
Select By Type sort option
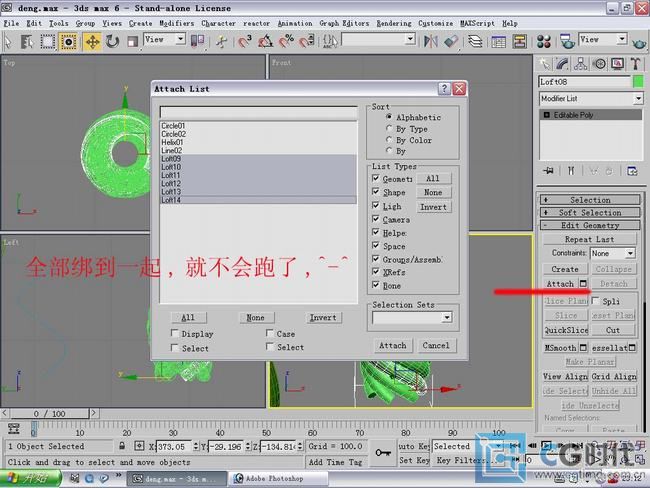click(x=389, y=129)
